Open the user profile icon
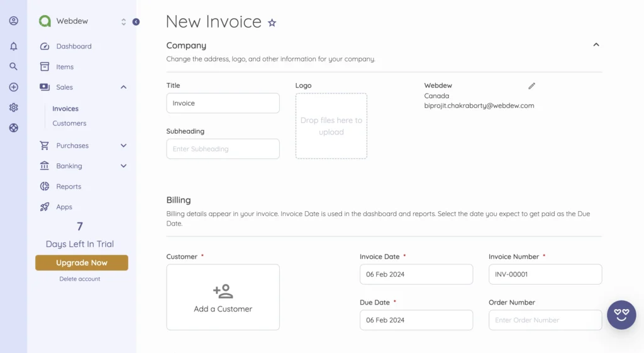644x353 pixels. (x=13, y=21)
